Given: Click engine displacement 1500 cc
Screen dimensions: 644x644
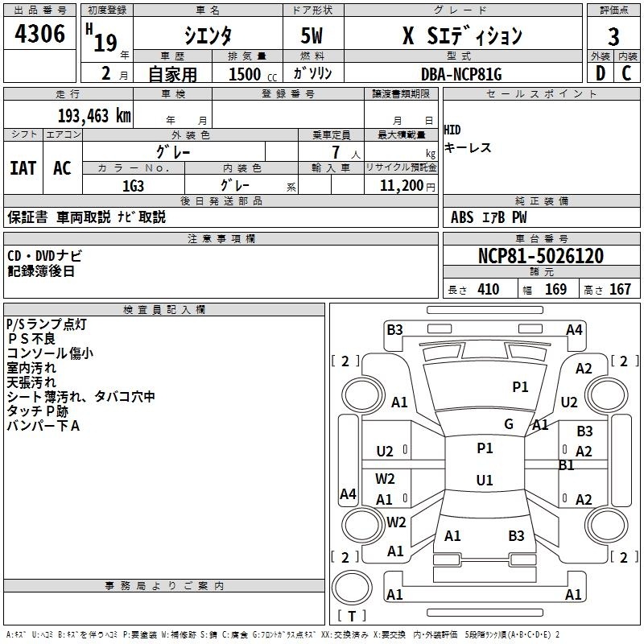Looking at the screenshot, I should [253, 74].
